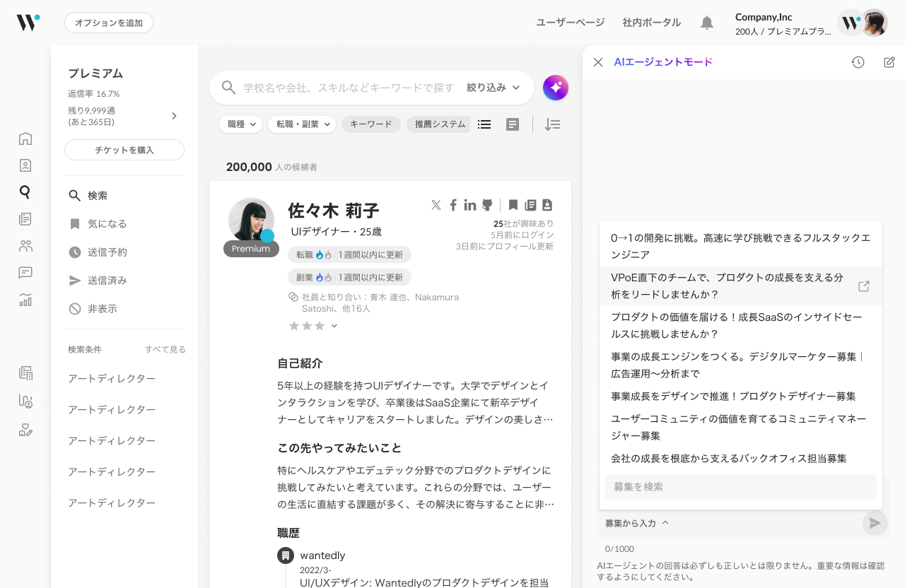Expand the 絞り込み search options
Image resolution: width=905 pixels, height=588 pixels.
(493, 88)
